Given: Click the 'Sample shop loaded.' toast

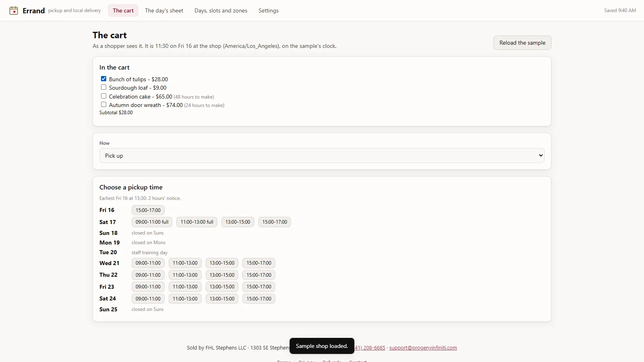Looking at the screenshot, I should click(x=322, y=346).
